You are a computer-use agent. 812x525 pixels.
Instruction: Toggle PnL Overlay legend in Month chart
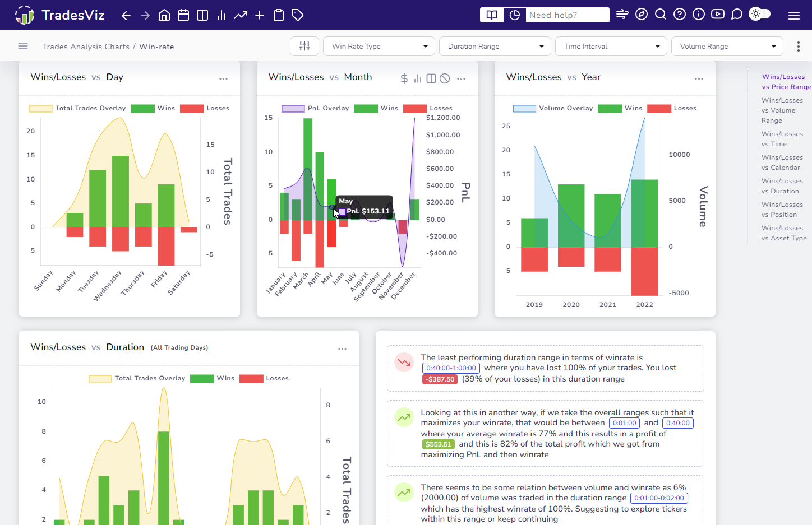click(315, 108)
